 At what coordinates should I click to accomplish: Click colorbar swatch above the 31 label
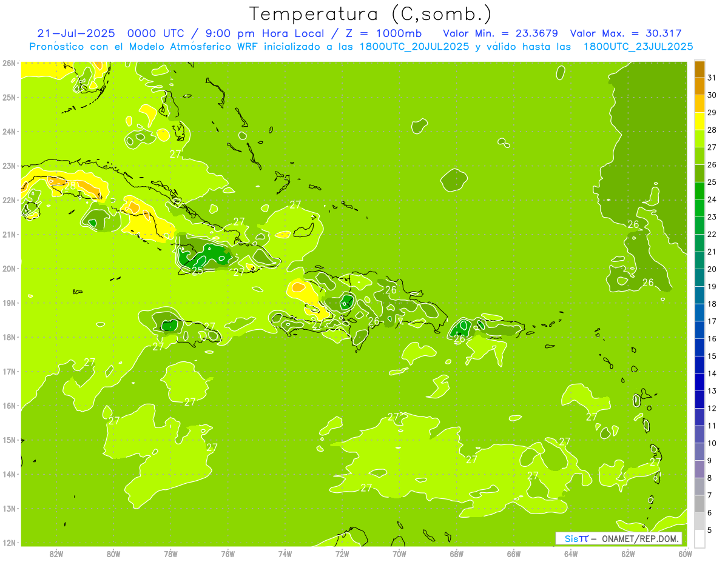[x=699, y=69]
